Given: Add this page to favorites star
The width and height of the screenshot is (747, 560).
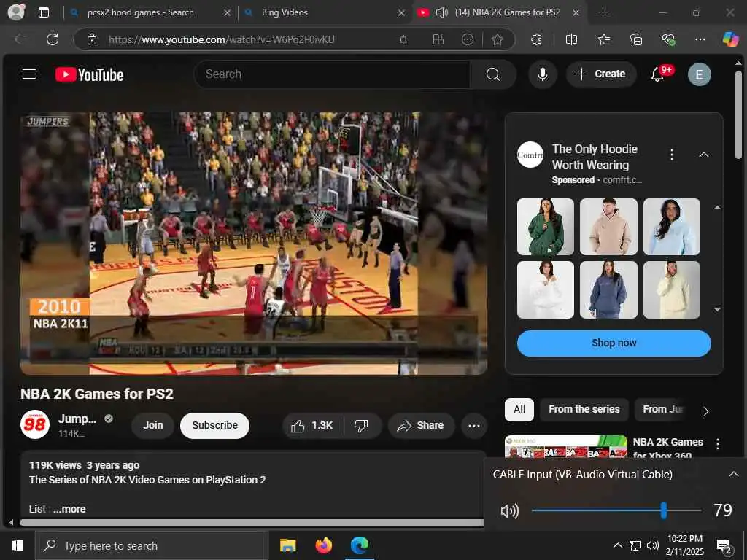Looking at the screenshot, I should (x=498, y=39).
